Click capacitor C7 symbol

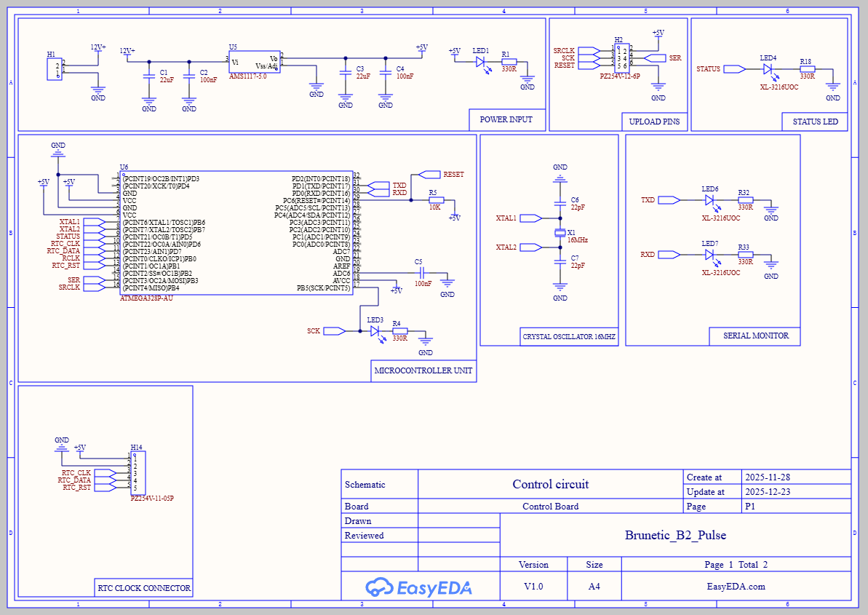560,262
